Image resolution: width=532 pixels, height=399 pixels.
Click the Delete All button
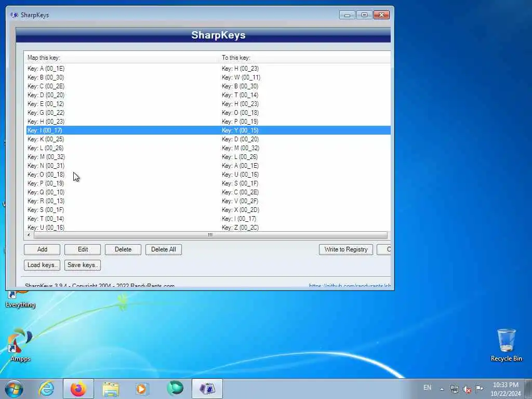pos(164,249)
